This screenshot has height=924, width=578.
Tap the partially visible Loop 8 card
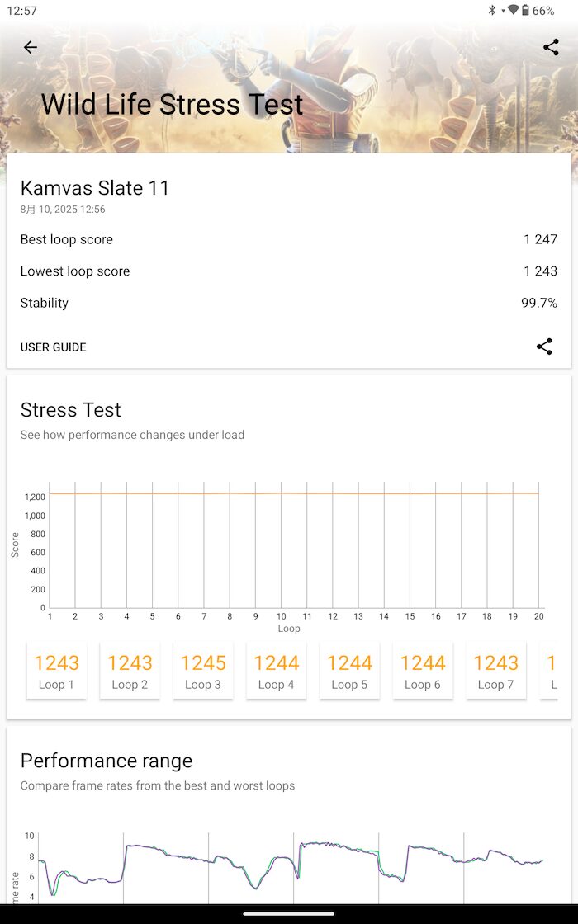pos(549,671)
